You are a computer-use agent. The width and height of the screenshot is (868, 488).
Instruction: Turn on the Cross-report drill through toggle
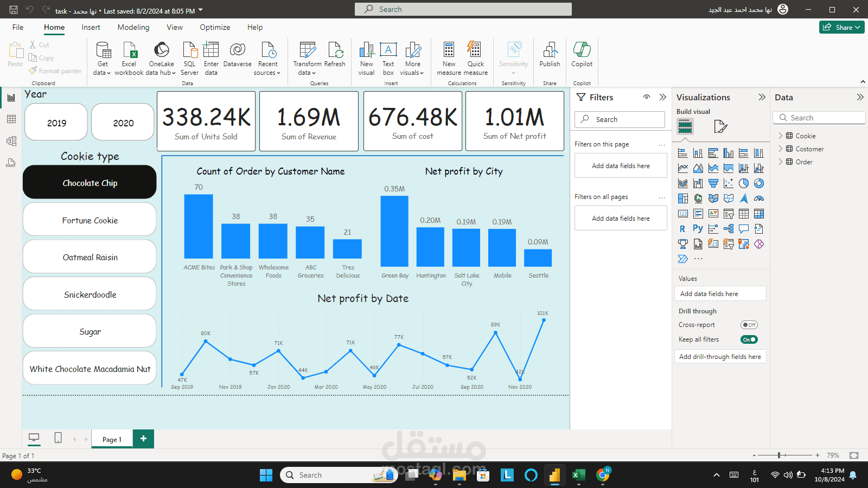tap(749, 325)
